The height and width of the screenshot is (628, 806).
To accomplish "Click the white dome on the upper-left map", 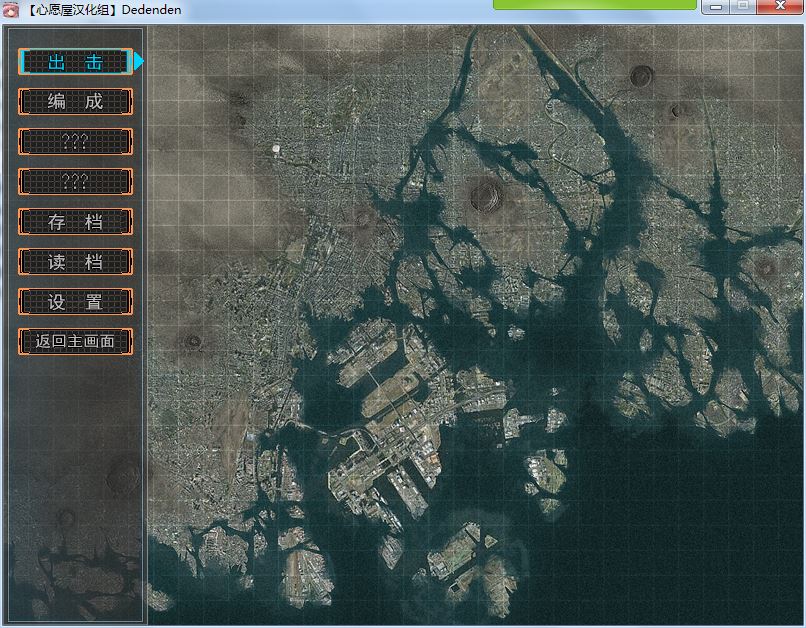I will [x=277, y=149].
